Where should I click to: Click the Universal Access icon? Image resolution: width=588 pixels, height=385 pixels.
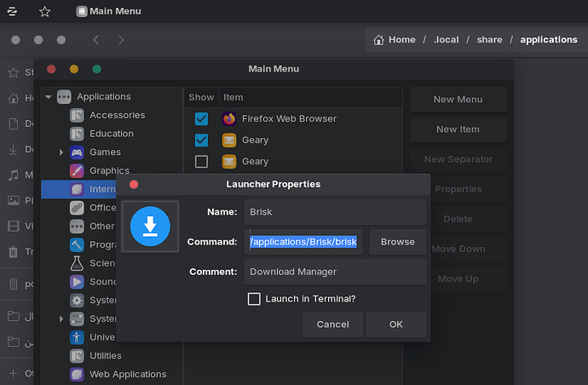tap(77, 337)
